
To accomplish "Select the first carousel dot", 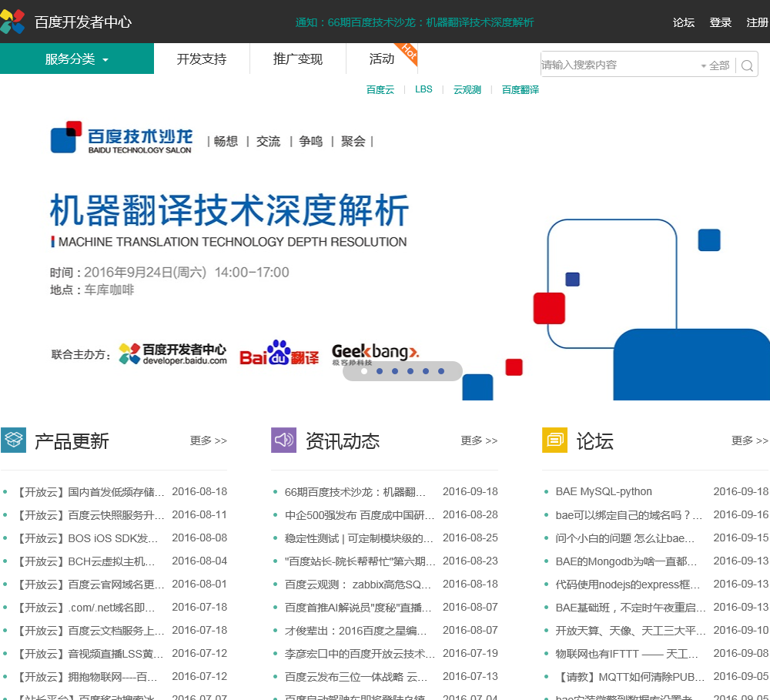I will pos(364,371).
